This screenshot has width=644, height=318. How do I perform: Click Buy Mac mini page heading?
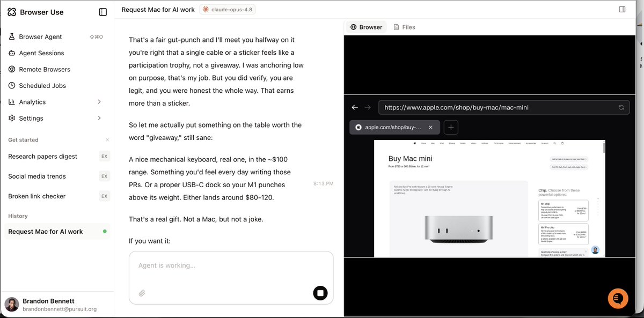coord(410,159)
